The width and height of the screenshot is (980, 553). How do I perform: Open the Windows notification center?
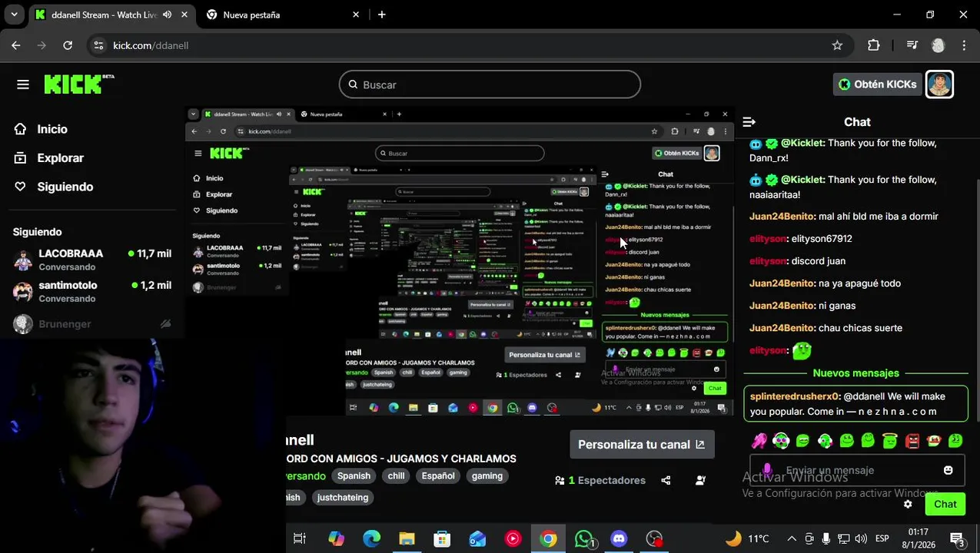(957, 538)
